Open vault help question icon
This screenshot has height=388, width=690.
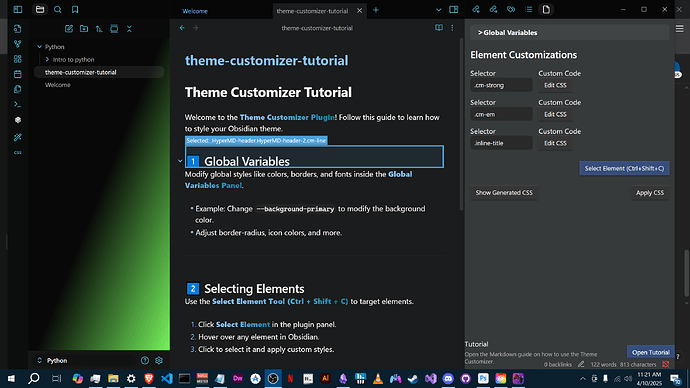click(x=145, y=360)
